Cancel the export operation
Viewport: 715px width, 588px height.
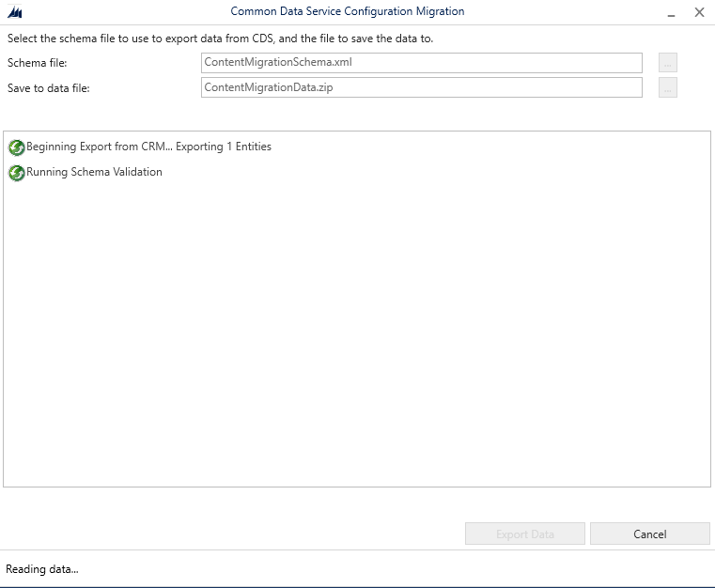point(650,534)
